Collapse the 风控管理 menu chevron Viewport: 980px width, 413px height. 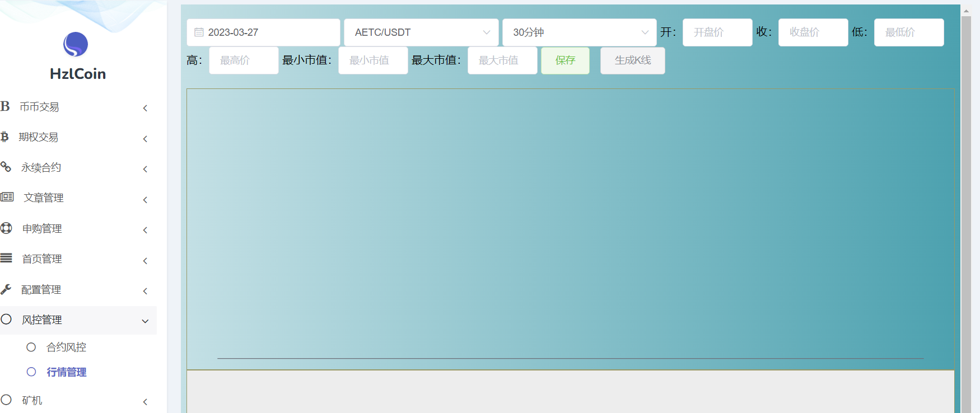(x=145, y=321)
